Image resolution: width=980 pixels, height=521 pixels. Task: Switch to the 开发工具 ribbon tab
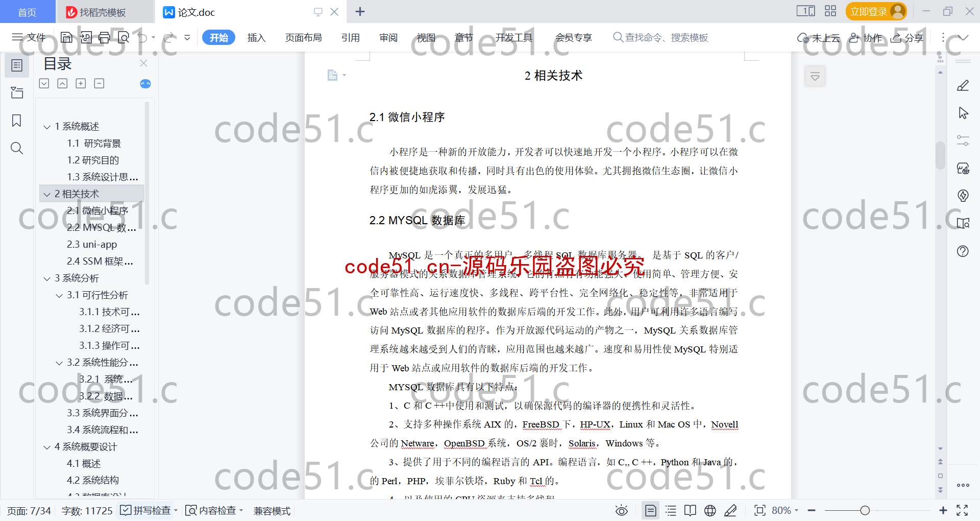[x=514, y=37]
